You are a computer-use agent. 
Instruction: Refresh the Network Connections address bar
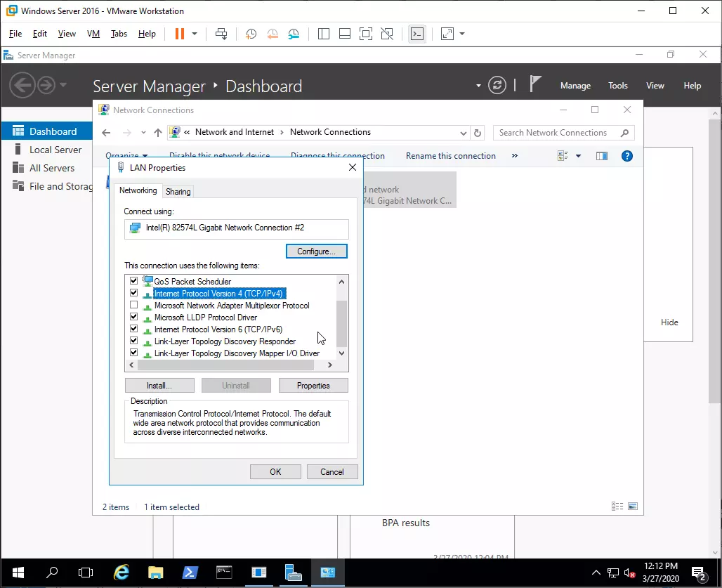[x=478, y=133]
